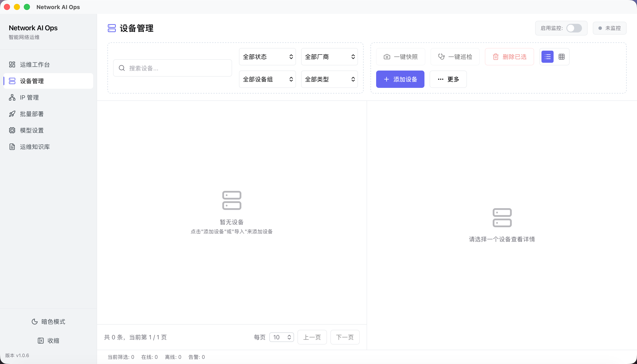The image size is (637, 364).
Task: Click the moon icon for dark mode
Action: [34, 322]
